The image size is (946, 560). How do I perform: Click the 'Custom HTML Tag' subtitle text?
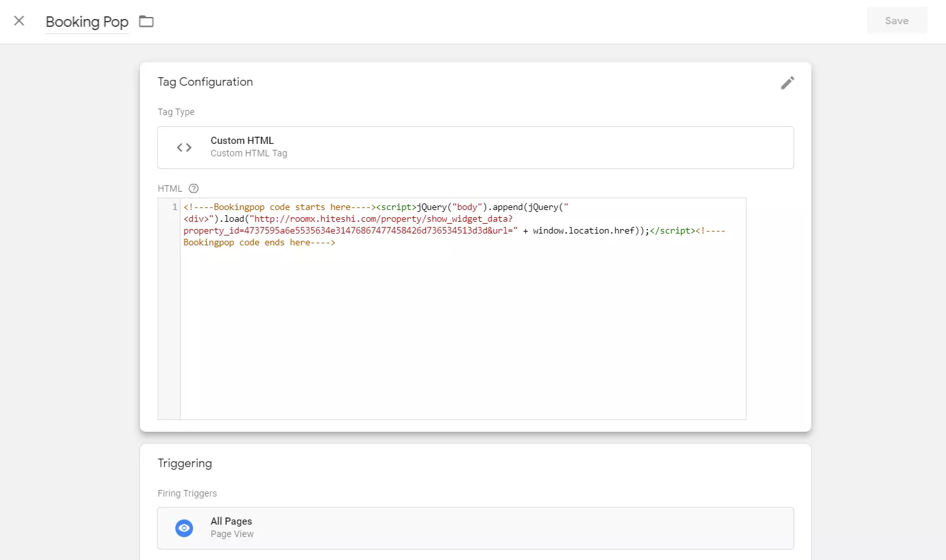249,153
